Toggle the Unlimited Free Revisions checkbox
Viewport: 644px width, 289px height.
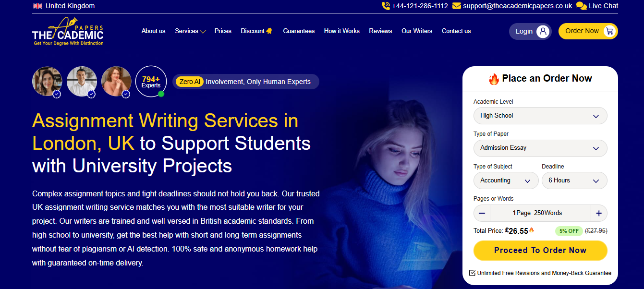point(472,273)
